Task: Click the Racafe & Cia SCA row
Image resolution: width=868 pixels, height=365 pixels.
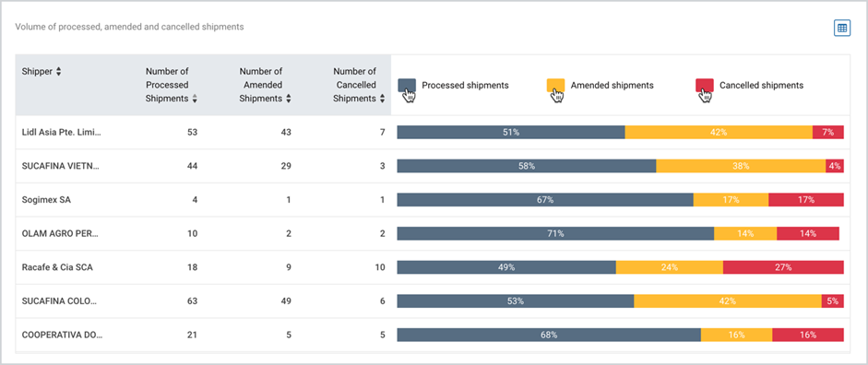Action: [x=203, y=267]
